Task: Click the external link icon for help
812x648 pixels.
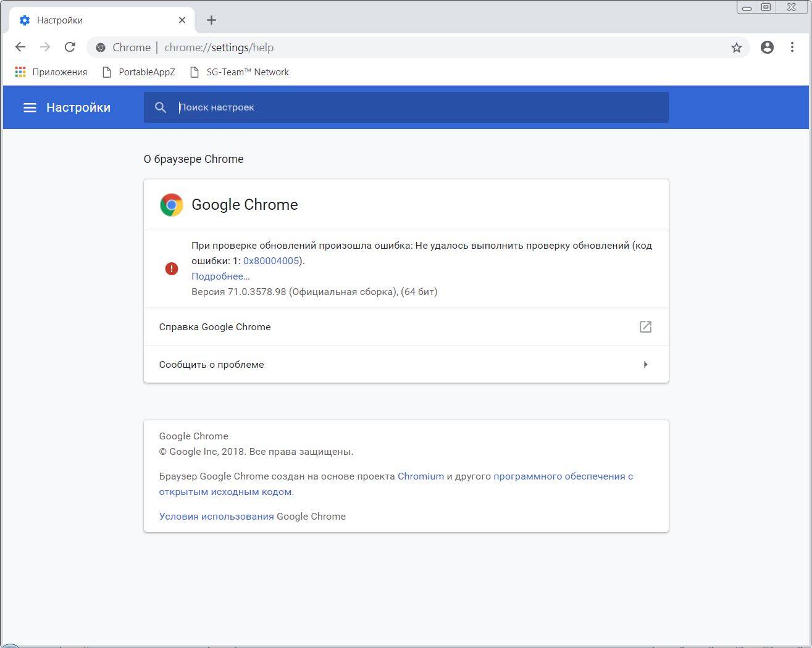Action: pyautogui.click(x=645, y=326)
